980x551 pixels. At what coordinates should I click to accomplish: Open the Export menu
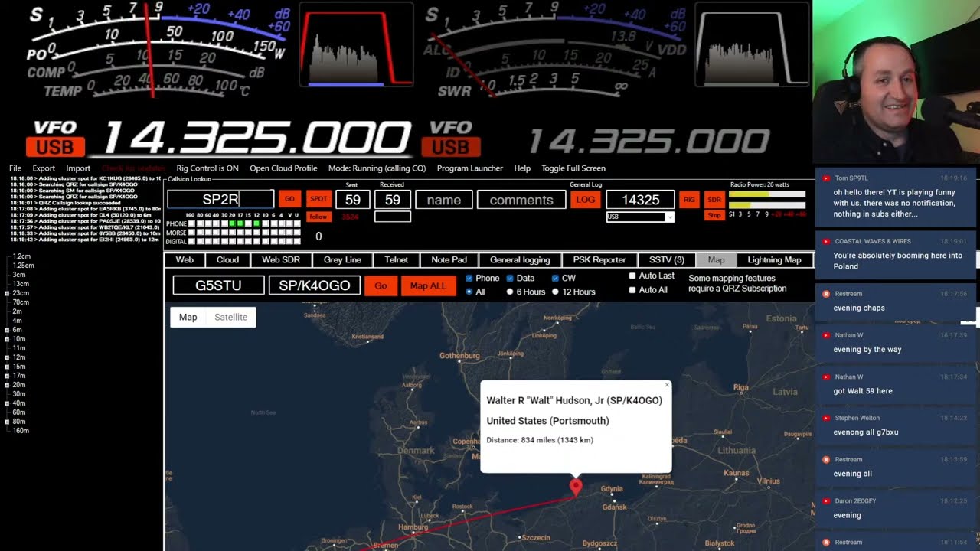(x=44, y=168)
